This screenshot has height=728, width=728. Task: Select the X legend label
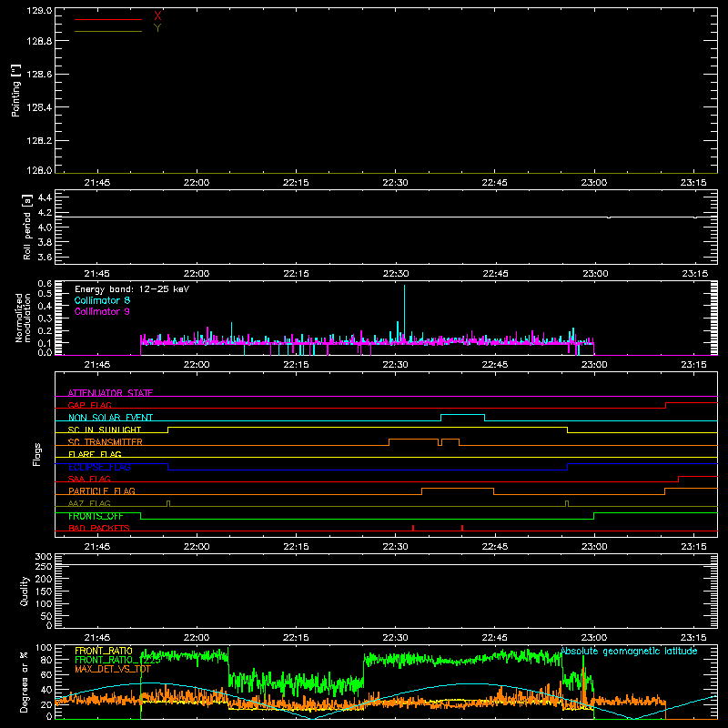pyautogui.click(x=157, y=16)
